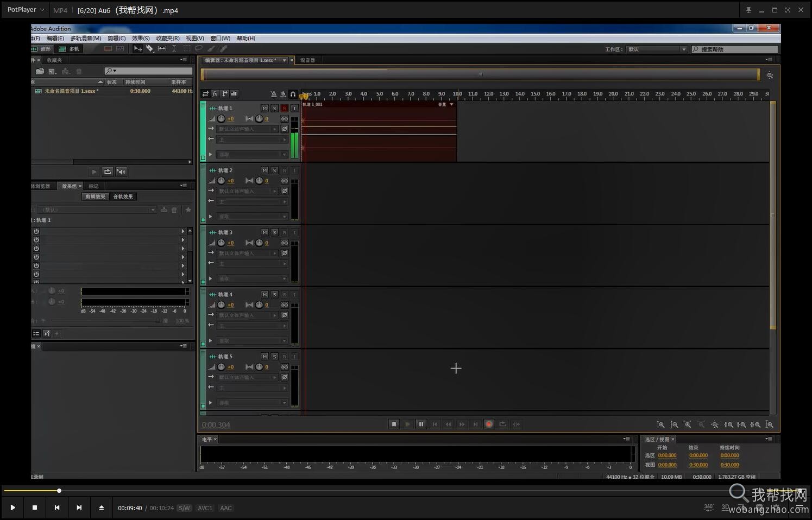Stop playback with the transport stop button

(394, 424)
